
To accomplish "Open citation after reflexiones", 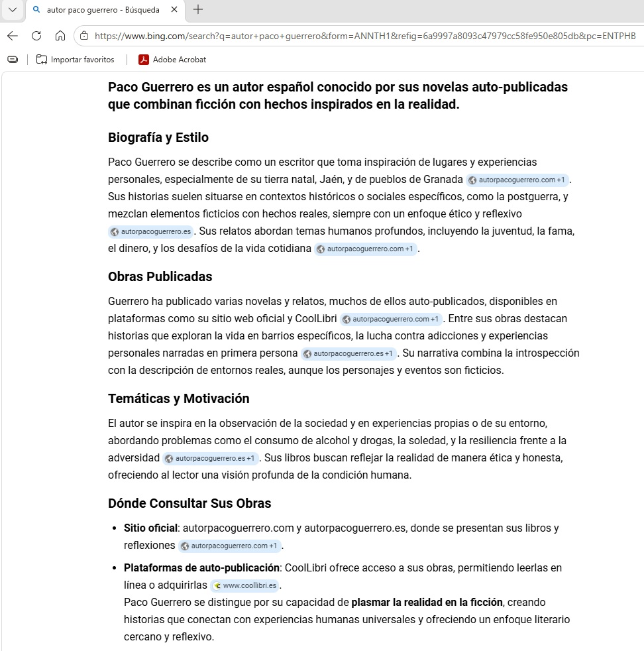I will [x=229, y=546].
